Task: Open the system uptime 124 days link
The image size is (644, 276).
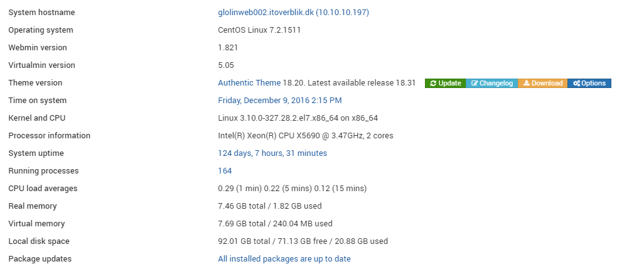Action: pyautogui.click(x=272, y=153)
